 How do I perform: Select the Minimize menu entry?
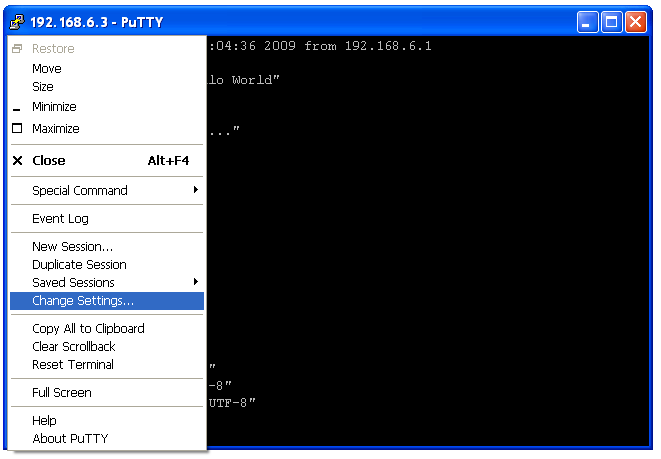click(x=107, y=107)
